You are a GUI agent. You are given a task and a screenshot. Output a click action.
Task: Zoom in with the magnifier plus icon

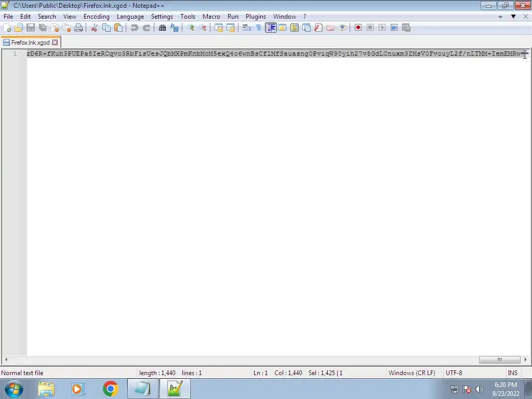(190, 28)
